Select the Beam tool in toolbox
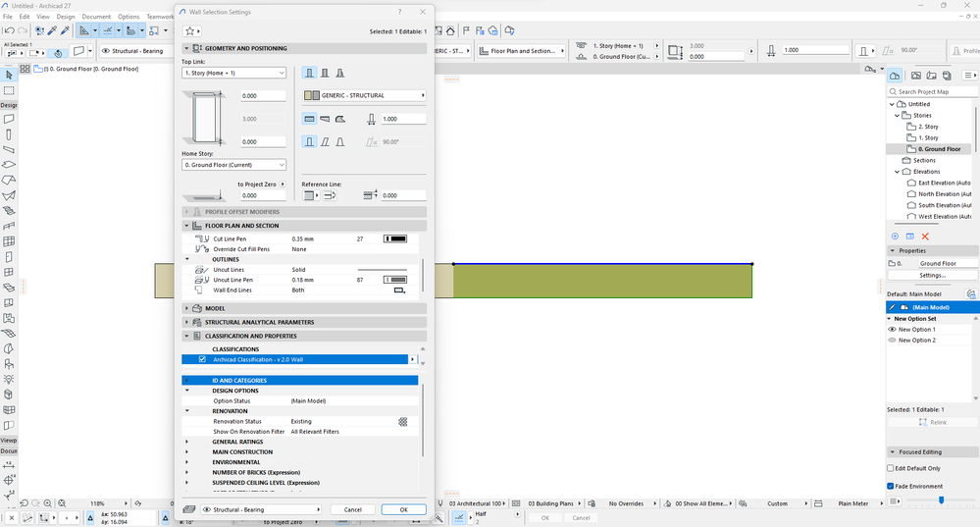The width and height of the screenshot is (980, 527). 9,149
